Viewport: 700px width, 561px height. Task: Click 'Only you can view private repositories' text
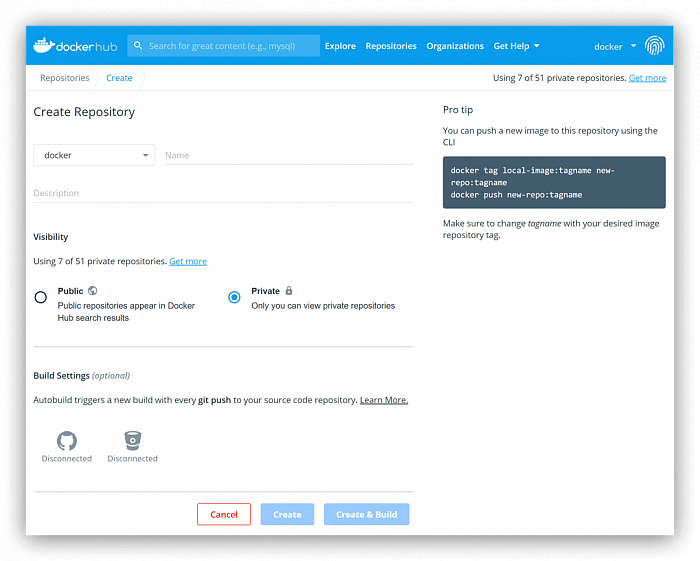(x=323, y=306)
